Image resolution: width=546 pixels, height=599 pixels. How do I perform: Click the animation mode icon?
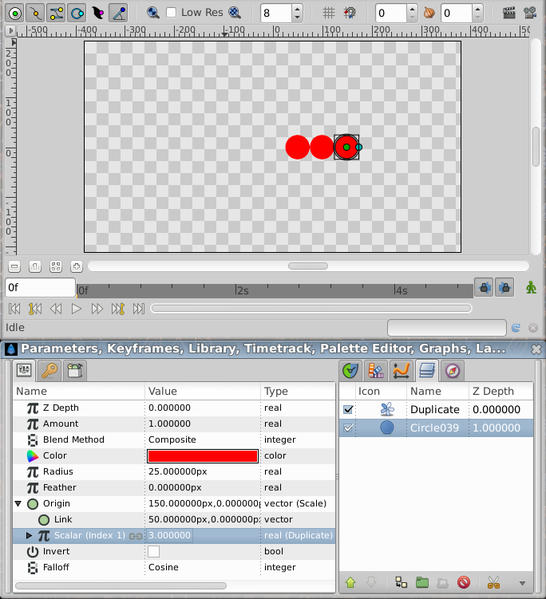(531, 287)
